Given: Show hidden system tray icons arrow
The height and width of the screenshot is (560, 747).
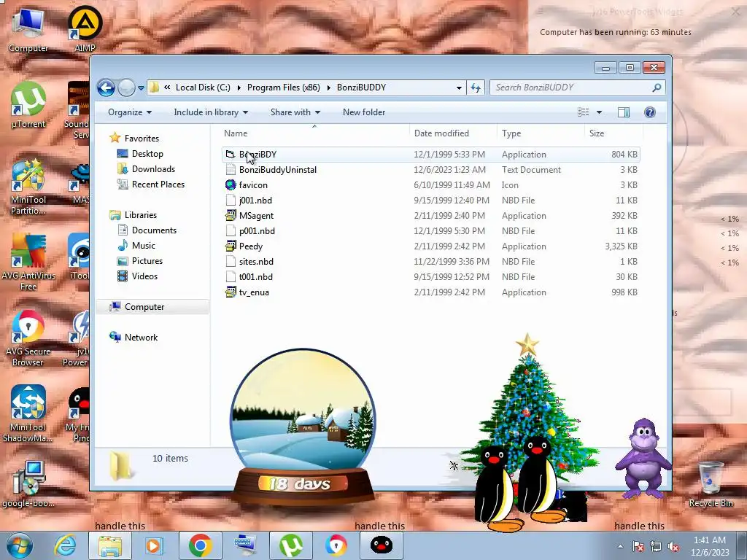Looking at the screenshot, I should click(x=620, y=546).
